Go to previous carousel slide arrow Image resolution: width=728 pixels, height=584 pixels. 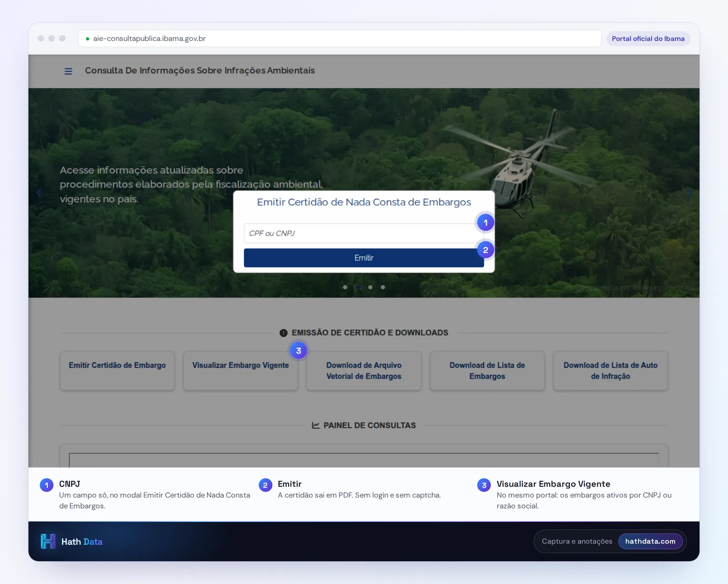tap(39, 193)
